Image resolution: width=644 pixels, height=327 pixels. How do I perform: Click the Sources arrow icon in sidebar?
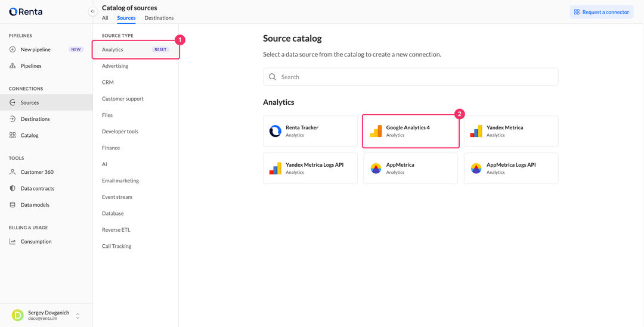[13, 102]
